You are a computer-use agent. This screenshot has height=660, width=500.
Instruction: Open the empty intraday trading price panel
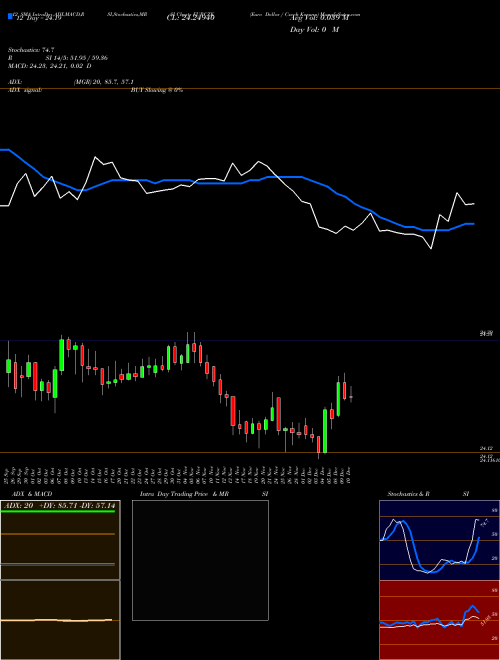(x=200, y=560)
